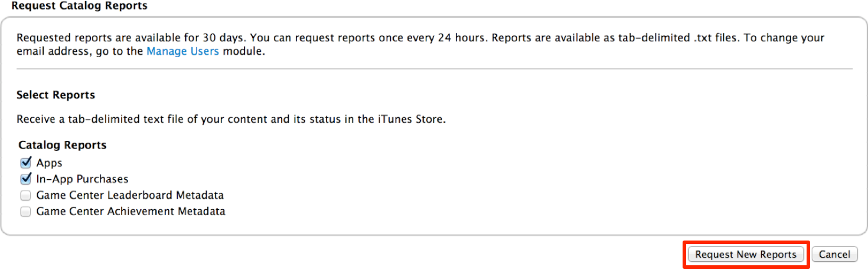Click the In-App Purchases label text

[82, 179]
